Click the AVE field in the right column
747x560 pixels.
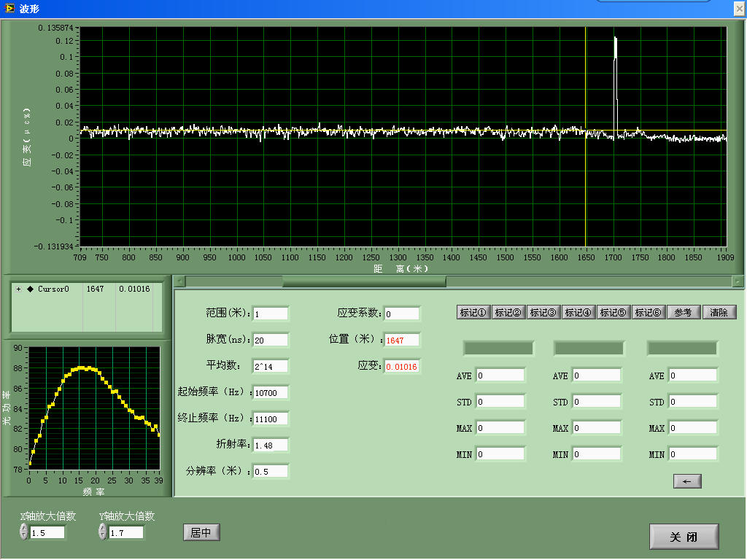click(x=693, y=376)
